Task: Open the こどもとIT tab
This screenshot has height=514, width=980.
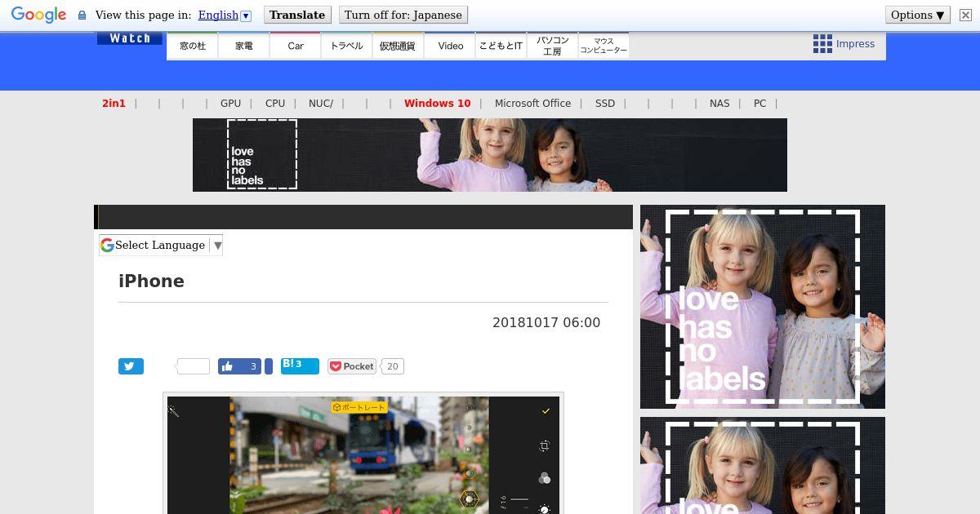Action: (501, 46)
